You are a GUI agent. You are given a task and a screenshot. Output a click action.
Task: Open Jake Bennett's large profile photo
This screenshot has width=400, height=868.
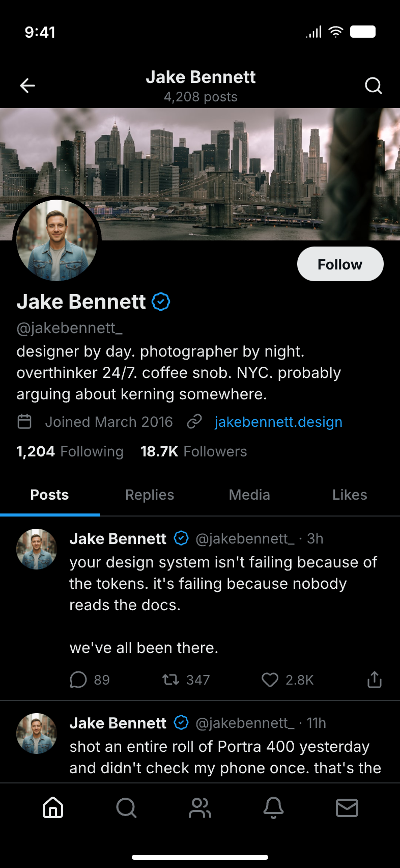click(x=57, y=240)
